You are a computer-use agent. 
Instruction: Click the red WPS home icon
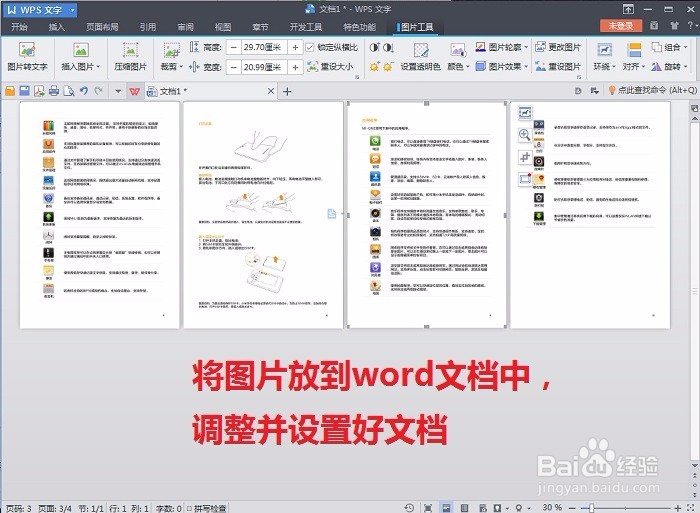click(134, 92)
